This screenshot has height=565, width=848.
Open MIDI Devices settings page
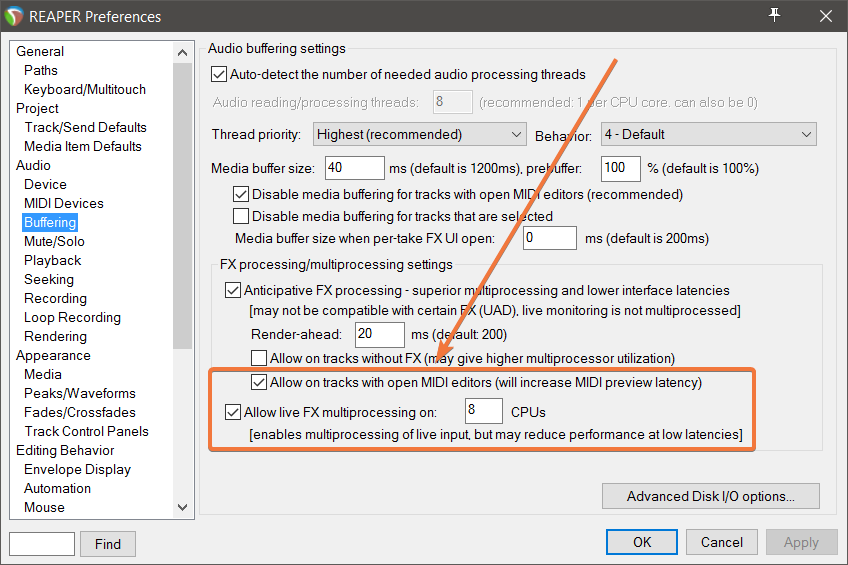(x=64, y=203)
